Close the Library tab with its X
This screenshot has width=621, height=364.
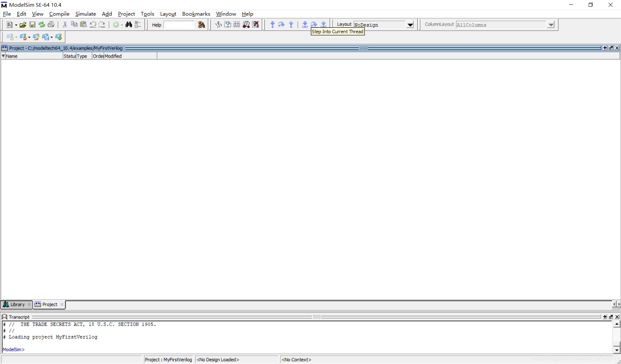pos(29,304)
